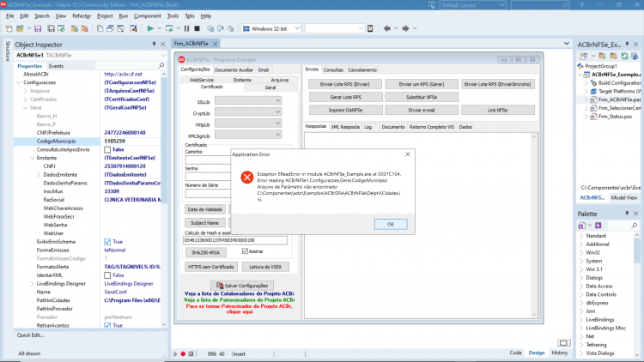Click Quick Edit link in Object Inspector
This screenshot has height=362, width=644.
[30, 335]
